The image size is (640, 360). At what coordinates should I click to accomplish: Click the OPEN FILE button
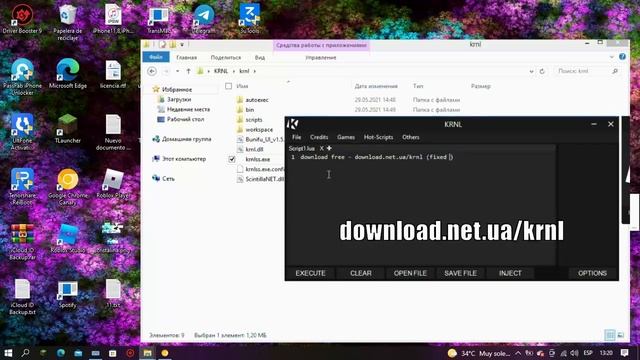click(x=410, y=273)
